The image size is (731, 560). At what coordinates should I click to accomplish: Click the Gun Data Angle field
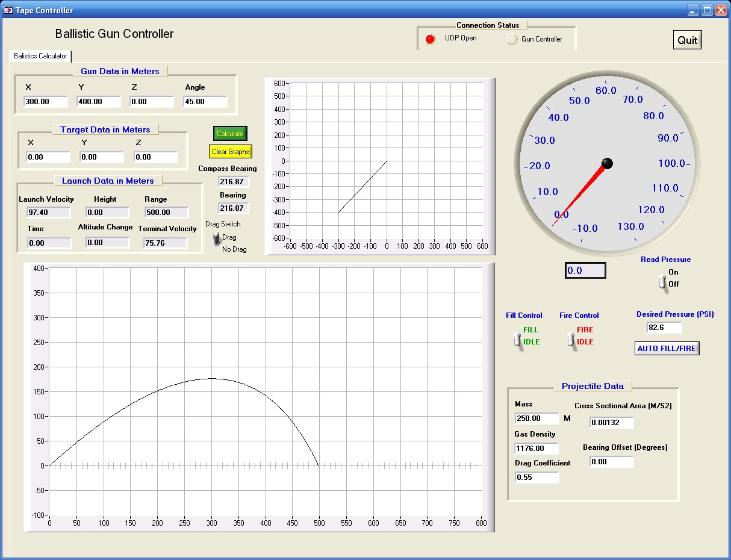205,102
